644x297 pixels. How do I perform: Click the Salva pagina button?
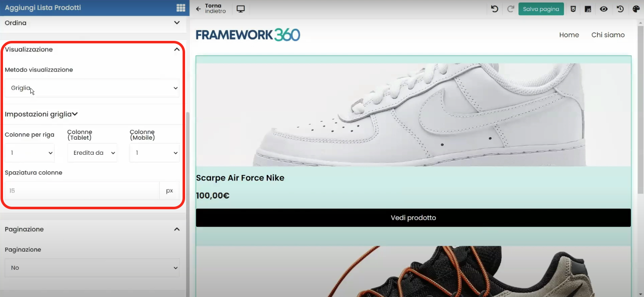point(541,9)
